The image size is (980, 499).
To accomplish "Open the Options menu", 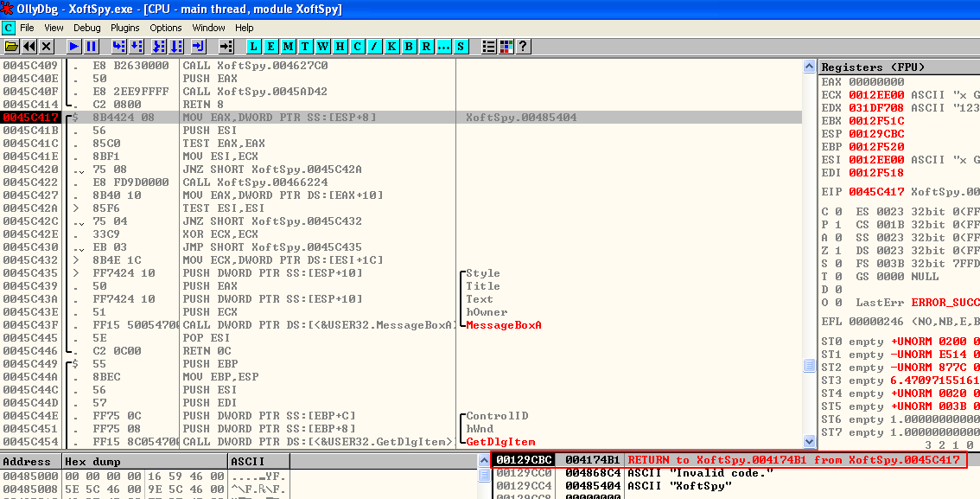I will [x=166, y=28].
